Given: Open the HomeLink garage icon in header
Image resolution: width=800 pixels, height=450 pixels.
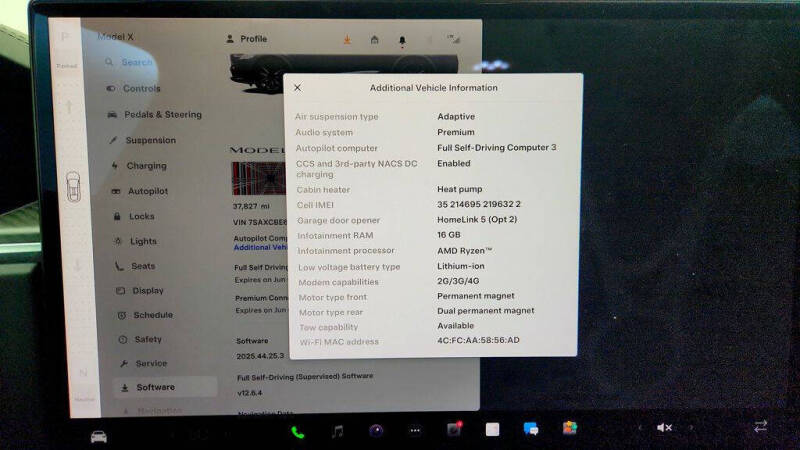Looking at the screenshot, I should 374,40.
